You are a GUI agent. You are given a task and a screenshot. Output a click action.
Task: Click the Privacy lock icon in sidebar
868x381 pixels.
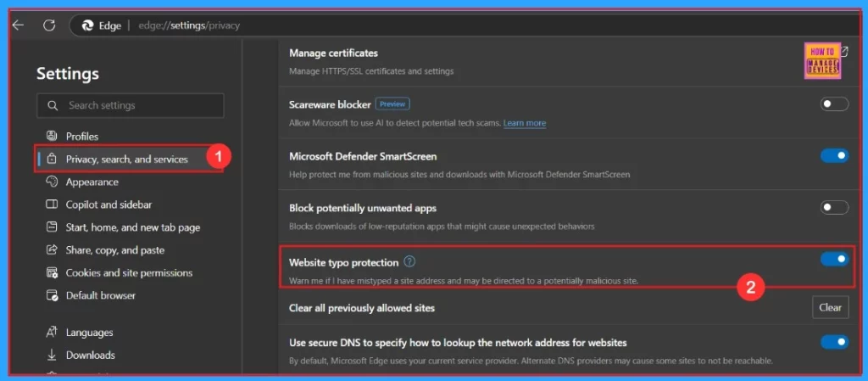[x=52, y=159]
